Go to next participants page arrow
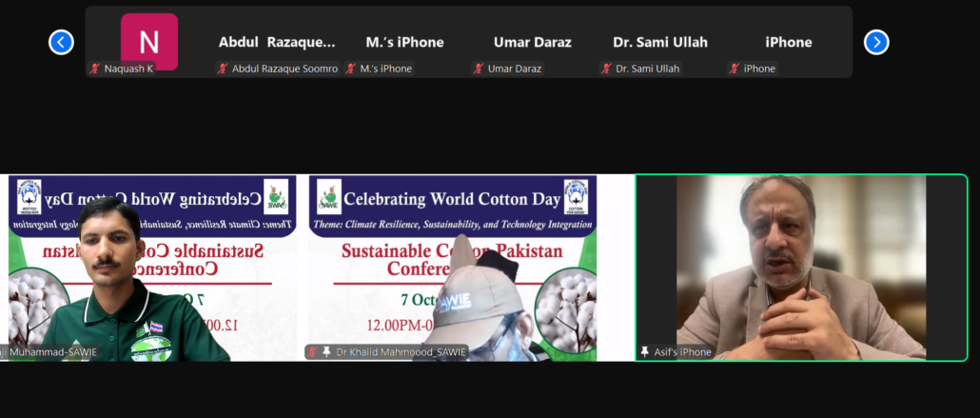The height and width of the screenshot is (418, 980). coord(875,42)
